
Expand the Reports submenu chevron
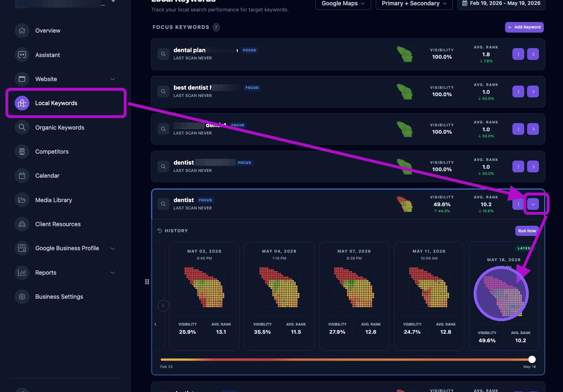pyautogui.click(x=113, y=273)
